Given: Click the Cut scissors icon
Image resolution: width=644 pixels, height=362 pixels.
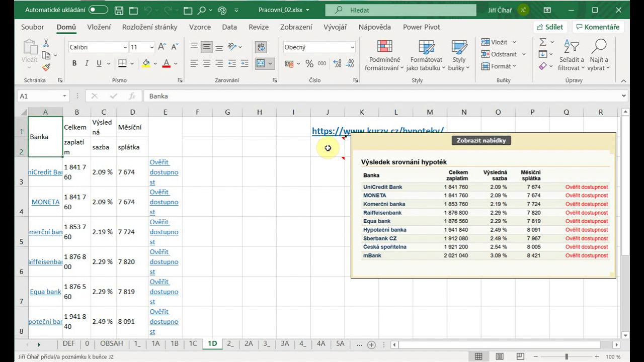Looking at the screenshot, I should coord(46,43).
